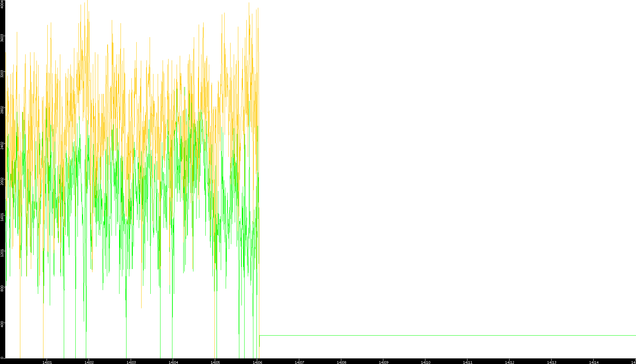The image size is (636, 364).
Task: Click the 3203 vertical axis label
Action: pyautogui.click(x=2, y=74)
